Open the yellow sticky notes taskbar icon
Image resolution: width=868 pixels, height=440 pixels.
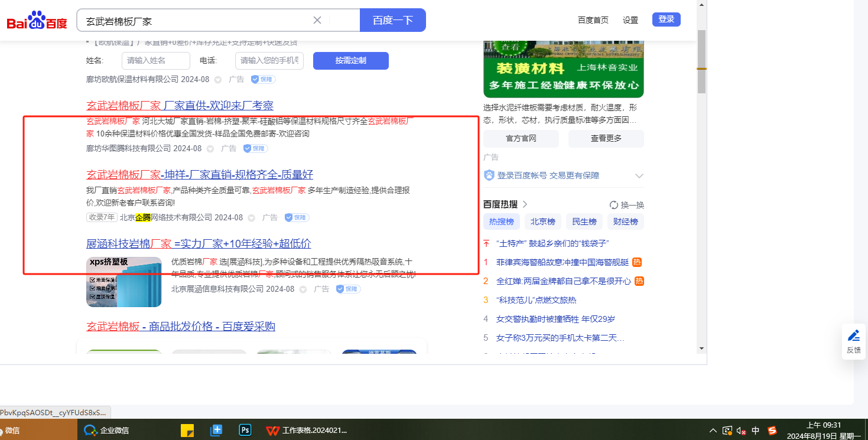click(x=187, y=431)
